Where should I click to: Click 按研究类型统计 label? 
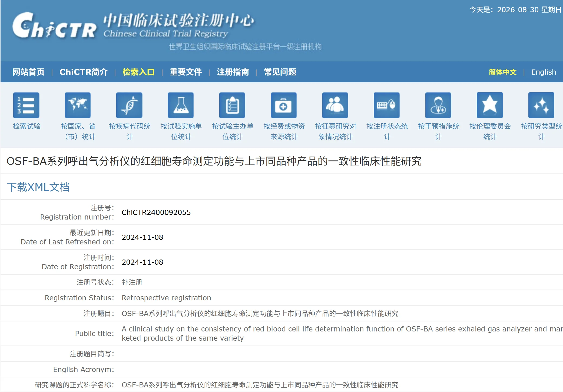(541, 131)
